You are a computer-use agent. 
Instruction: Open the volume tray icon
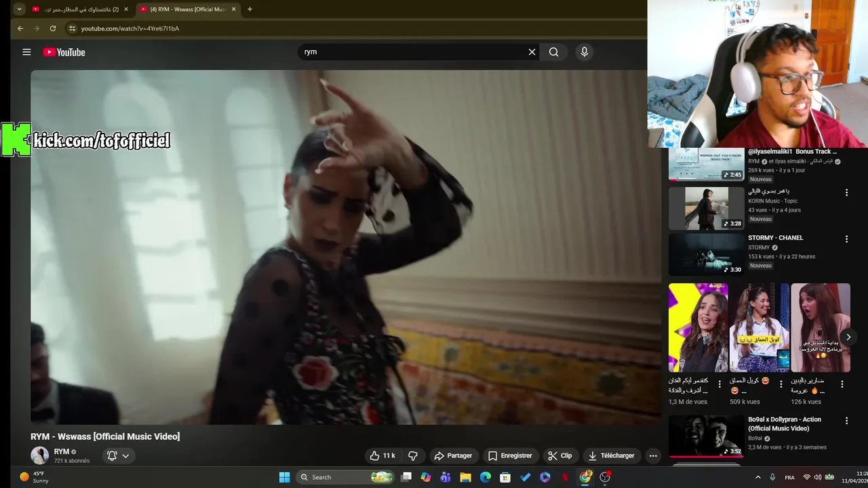coord(817,477)
